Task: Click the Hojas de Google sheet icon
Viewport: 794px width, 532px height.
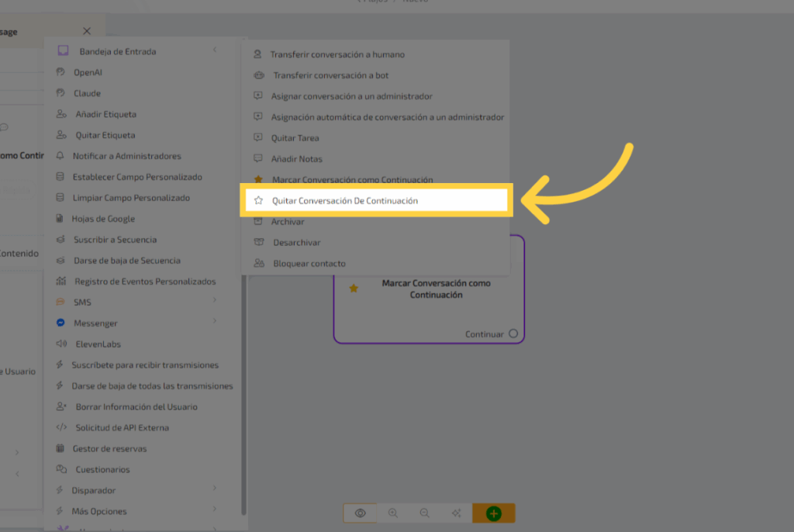Action: pyautogui.click(x=60, y=219)
